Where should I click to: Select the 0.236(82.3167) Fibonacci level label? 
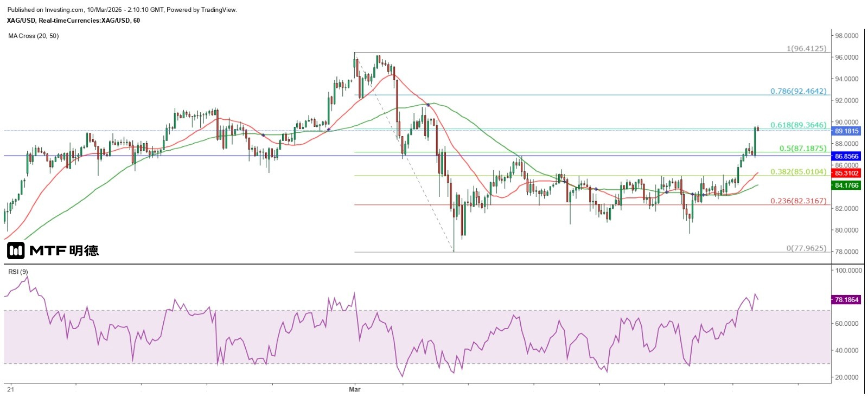tap(798, 201)
